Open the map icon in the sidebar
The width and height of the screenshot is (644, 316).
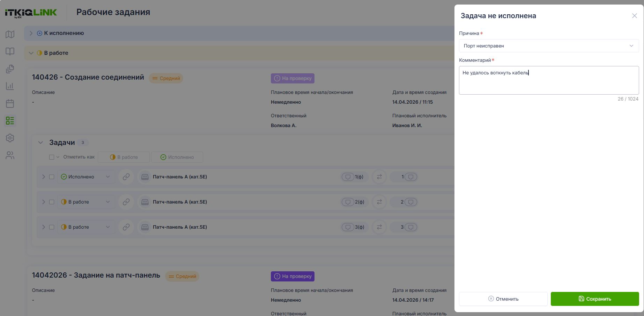pyautogui.click(x=10, y=34)
